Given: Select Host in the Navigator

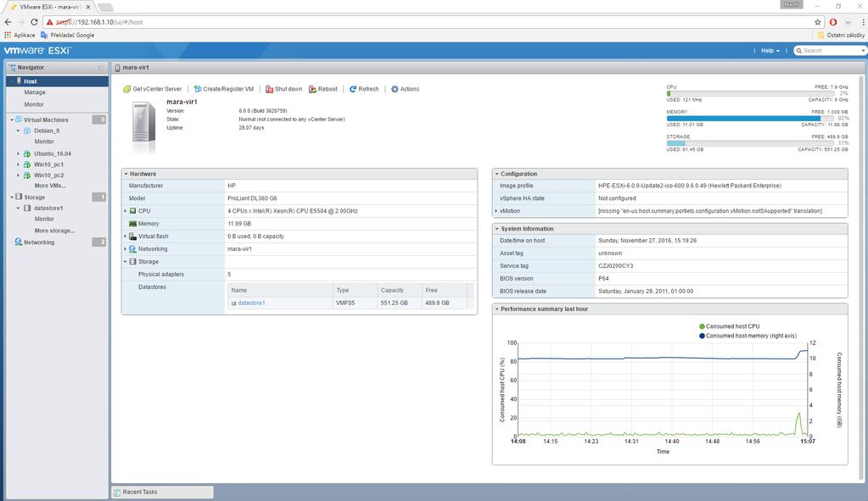Looking at the screenshot, I should (57, 81).
